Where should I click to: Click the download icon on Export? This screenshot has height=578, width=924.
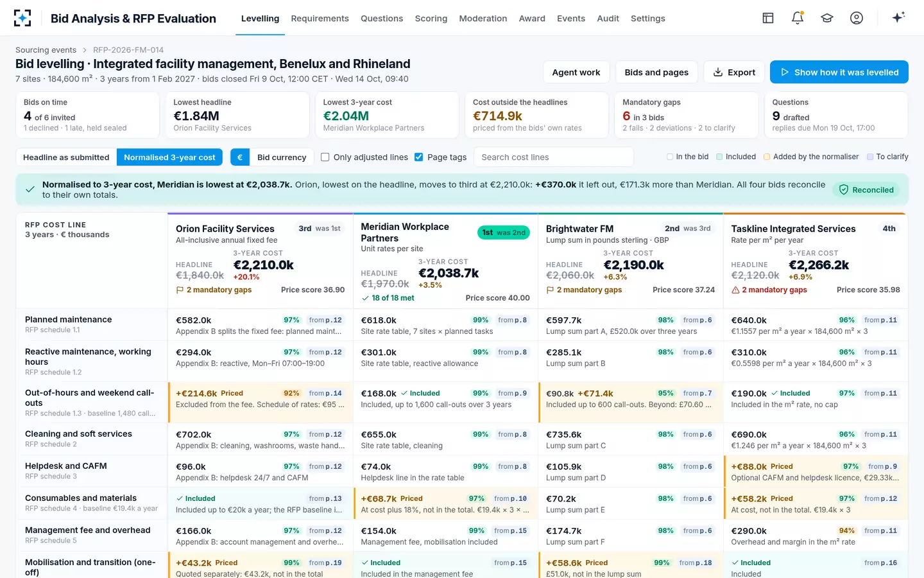tap(718, 73)
